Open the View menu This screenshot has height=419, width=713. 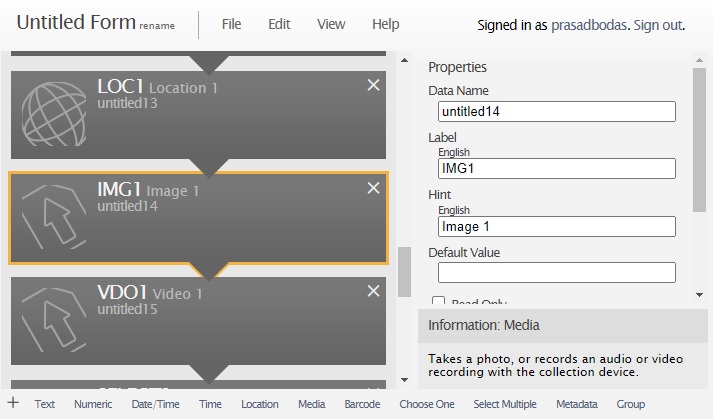click(x=331, y=24)
